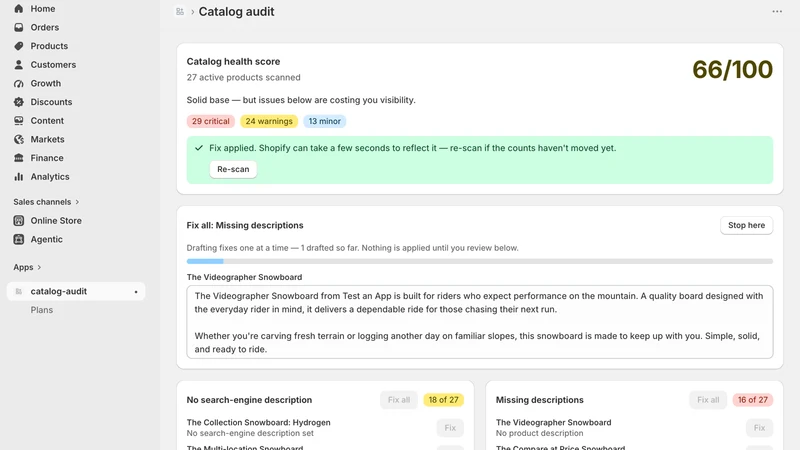Click 'No product description' text under Videographer Snowboard
This screenshot has width=800, height=450.
pos(539,433)
